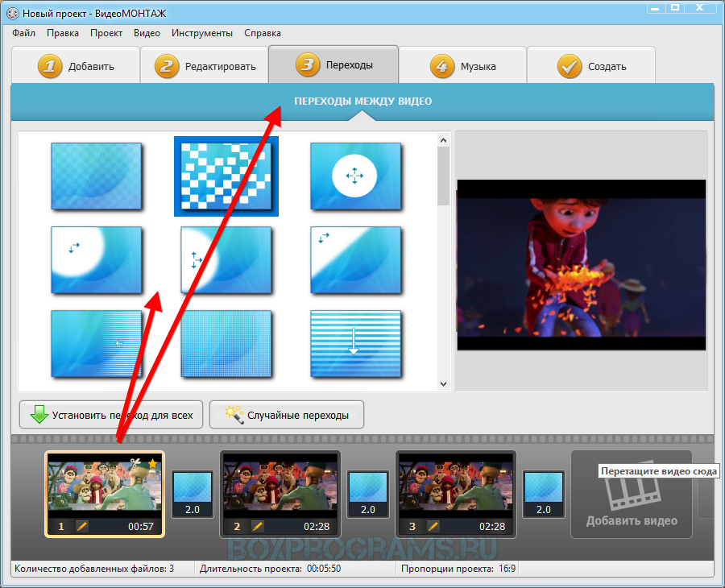
Task: Switch to the Музыка tab
Action: tap(462, 66)
